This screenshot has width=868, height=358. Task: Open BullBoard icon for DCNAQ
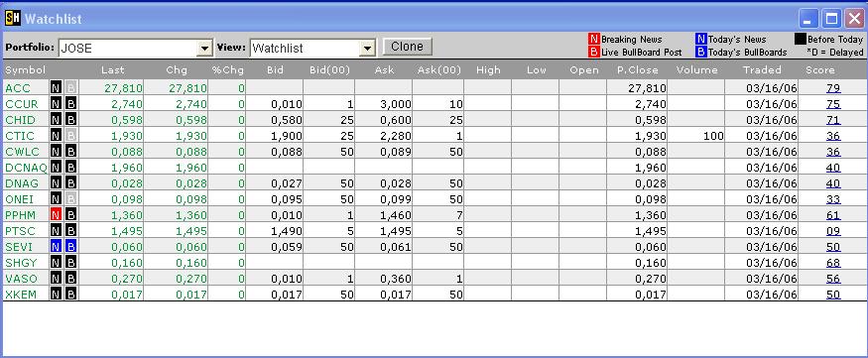tap(70, 168)
